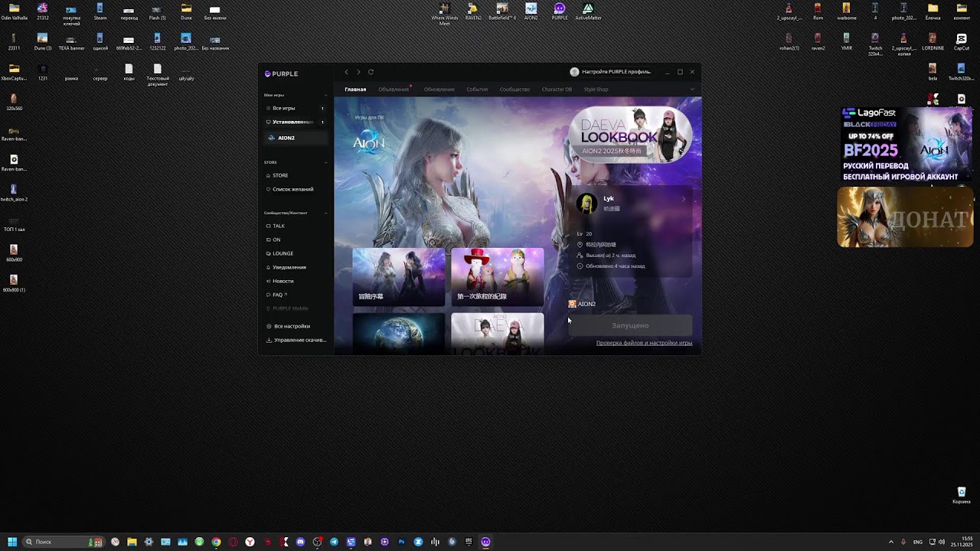Collapse the 'Мои игры' section
The width and height of the screenshot is (980, 551).
pos(326,95)
